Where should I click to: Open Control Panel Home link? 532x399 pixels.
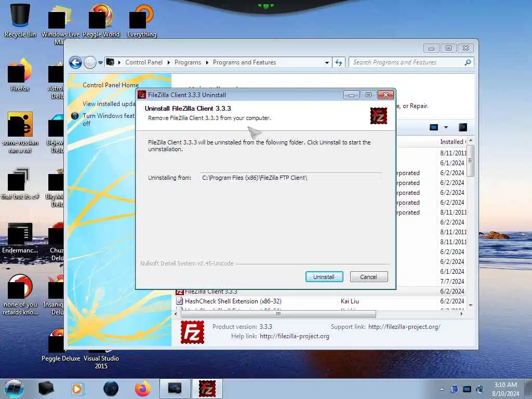pos(111,85)
